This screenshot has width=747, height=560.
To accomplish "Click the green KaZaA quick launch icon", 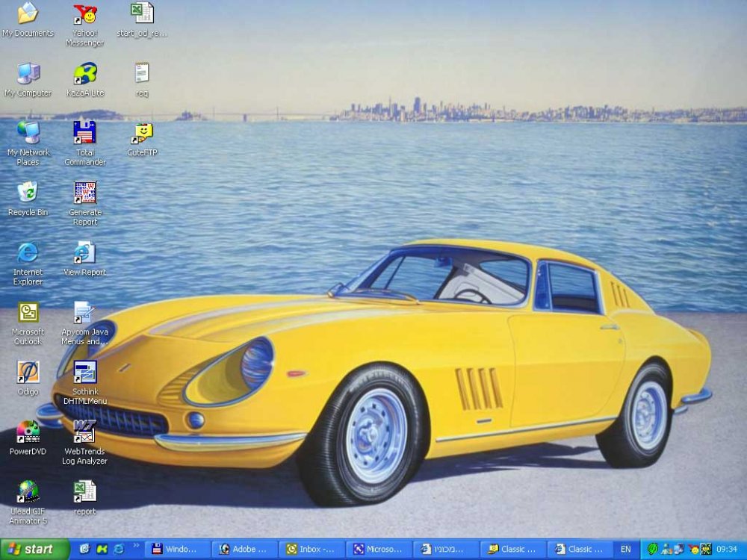I will point(102,549).
